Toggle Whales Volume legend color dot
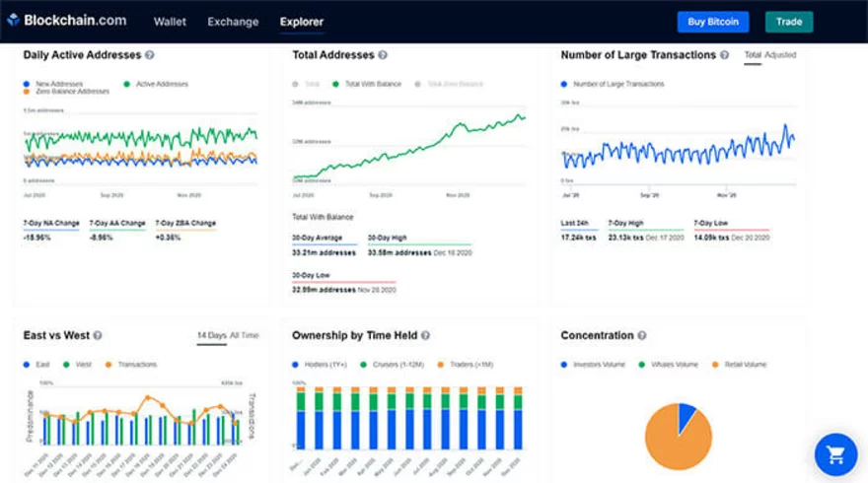The height and width of the screenshot is (483, 868). point(641,365)
